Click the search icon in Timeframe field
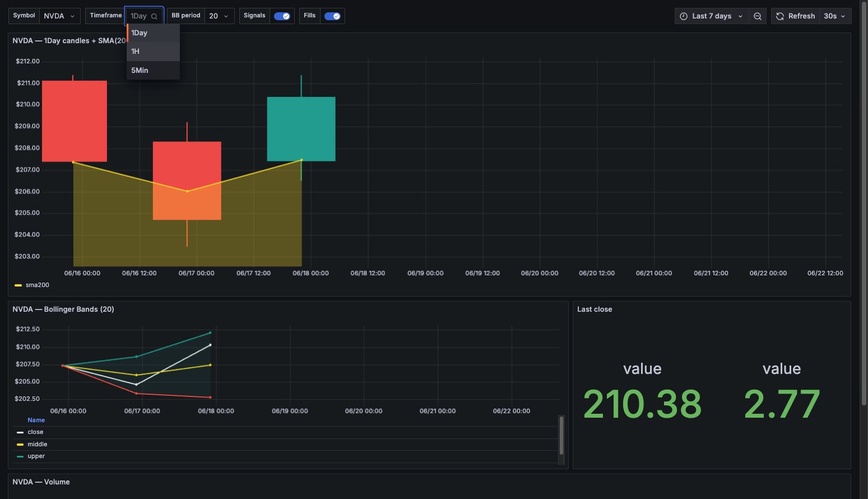The height and width of the screenshot is (499, 868). [x=154, y=16]
